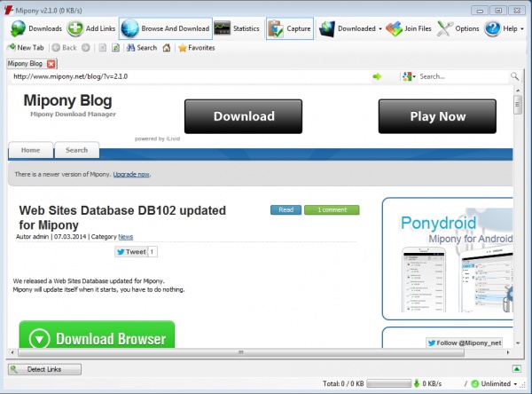This screenshot has width=532, height=394.
Task: Open the 1 comment button
Action: pos(332,210)
